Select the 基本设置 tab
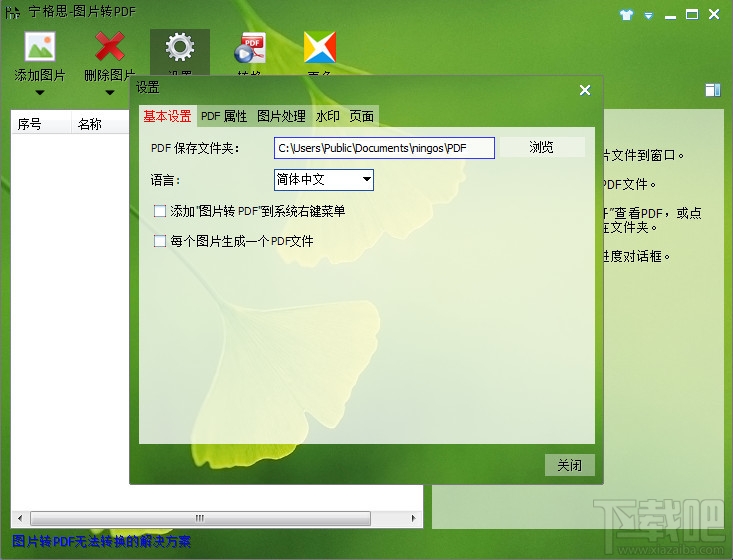This screenshot has height=560, width=733. tap(167, 116)
